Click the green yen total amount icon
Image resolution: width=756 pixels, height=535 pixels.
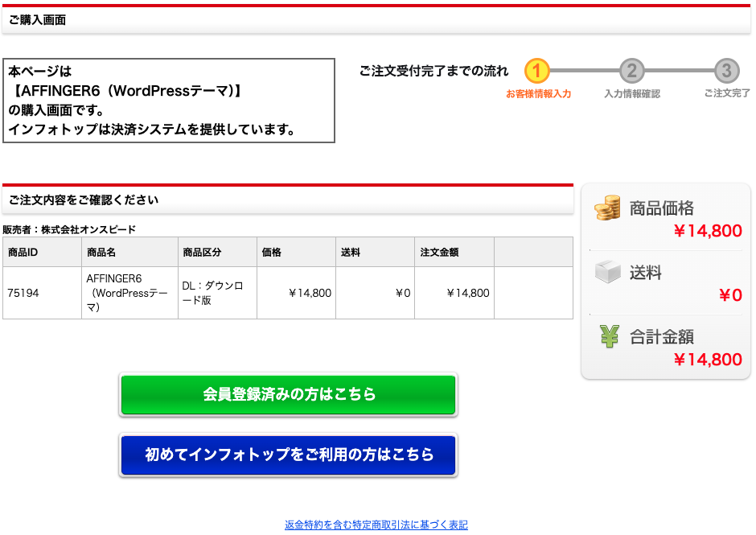click(x=609, y=336)
